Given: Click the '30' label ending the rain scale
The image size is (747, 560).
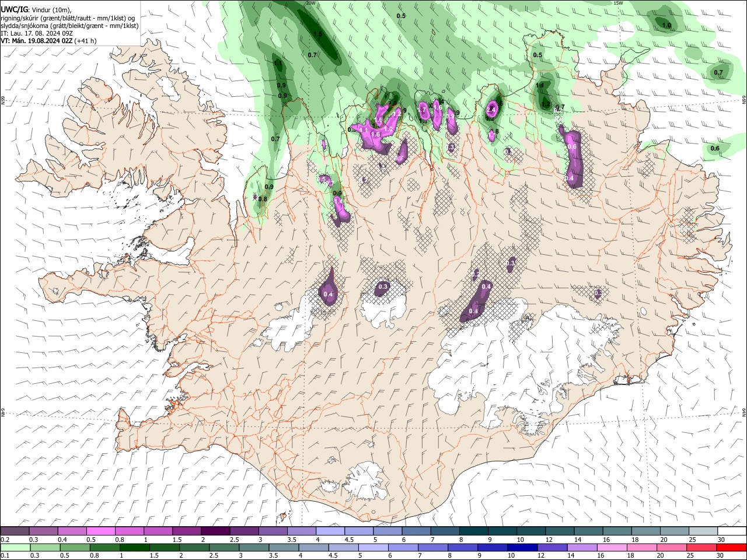Looking at the screenshot, I should [x=721, y=555].
